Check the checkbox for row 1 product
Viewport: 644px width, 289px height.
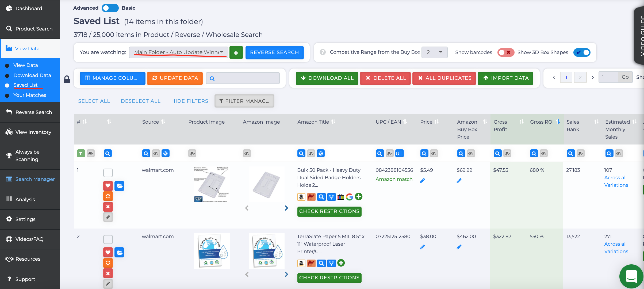tap(108, 173)
